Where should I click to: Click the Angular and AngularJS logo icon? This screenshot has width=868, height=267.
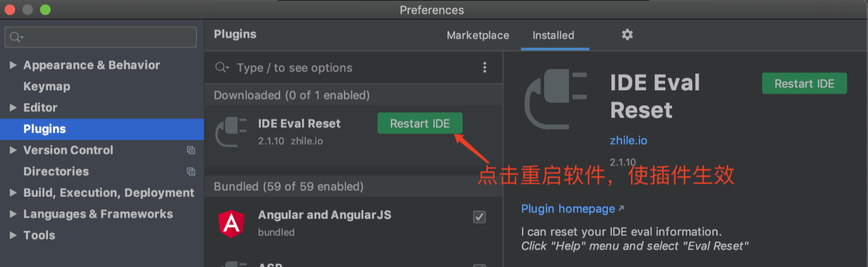(232, 223)
